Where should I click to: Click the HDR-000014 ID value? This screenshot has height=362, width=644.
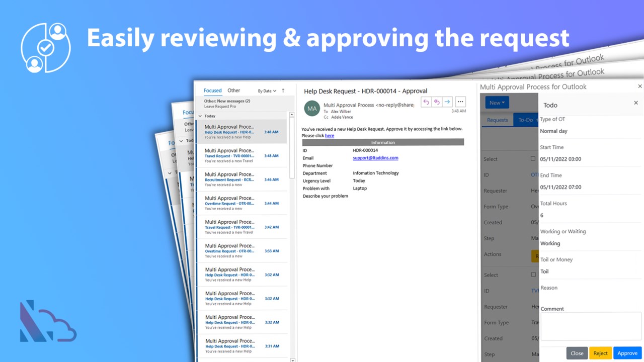(365, 150)
